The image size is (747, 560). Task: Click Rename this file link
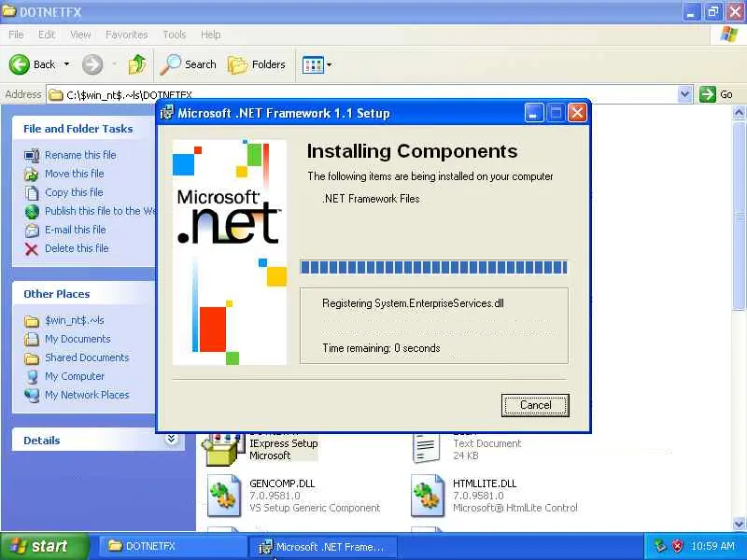click(80, 155)
